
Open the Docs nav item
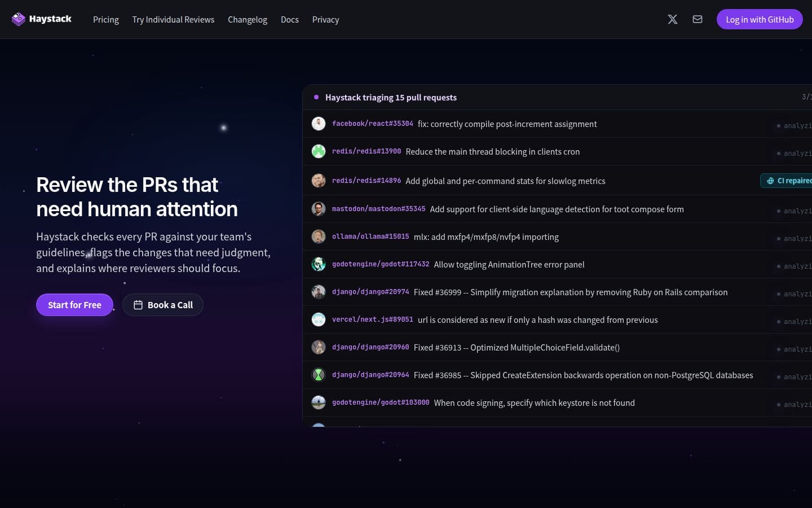coord(290,19)
